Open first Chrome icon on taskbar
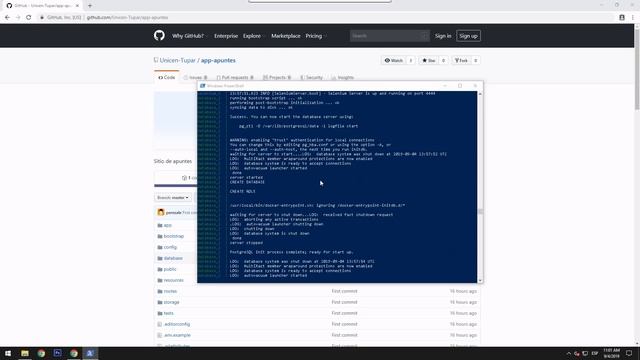This screenshot has height=360, width=640. (41, 353)
